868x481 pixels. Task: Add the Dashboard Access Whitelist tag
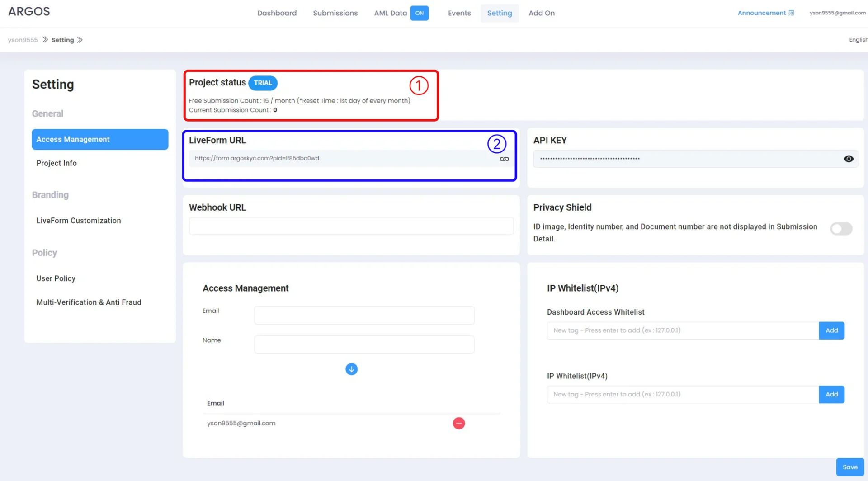click(x=831, y=330)
